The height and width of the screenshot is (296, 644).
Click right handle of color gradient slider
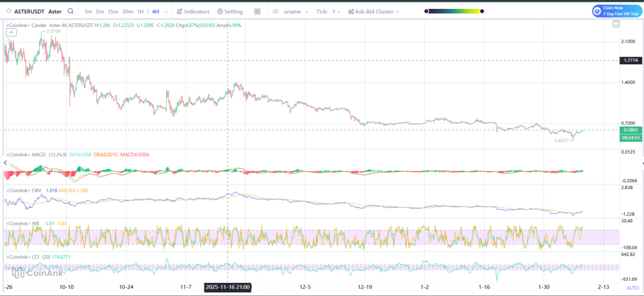click(x=481, y=11)
